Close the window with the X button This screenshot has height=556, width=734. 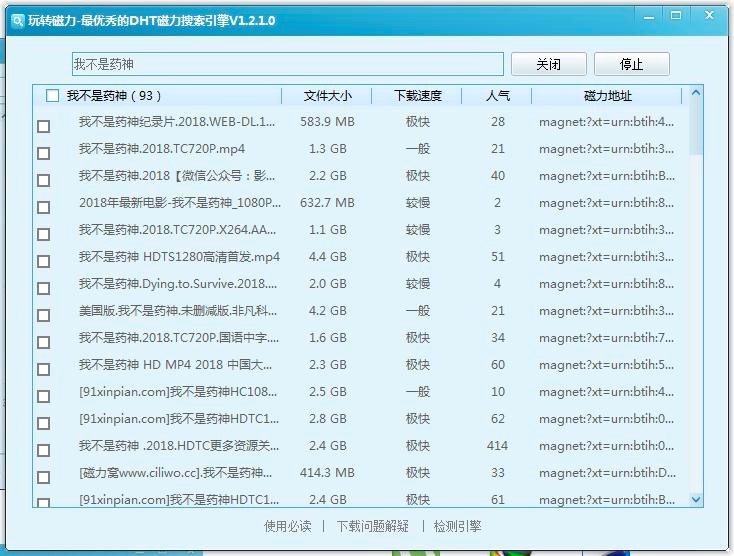(x=709, y=15)
